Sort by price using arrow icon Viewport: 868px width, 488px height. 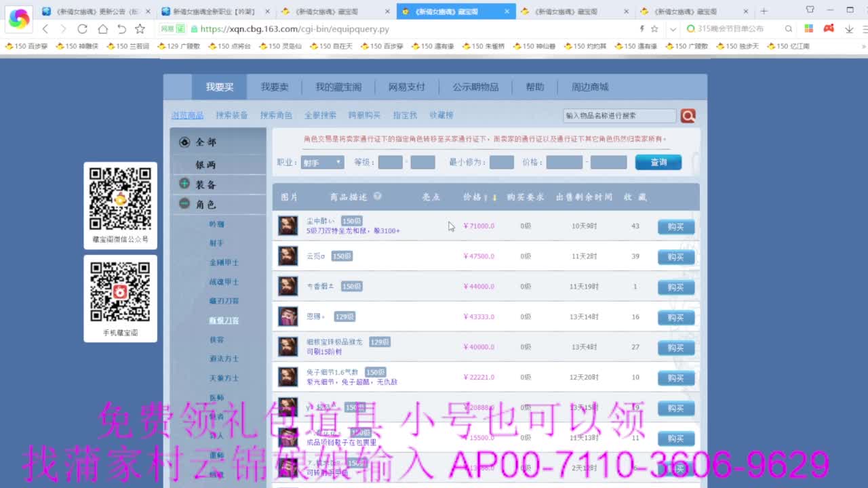click(494, 197)
